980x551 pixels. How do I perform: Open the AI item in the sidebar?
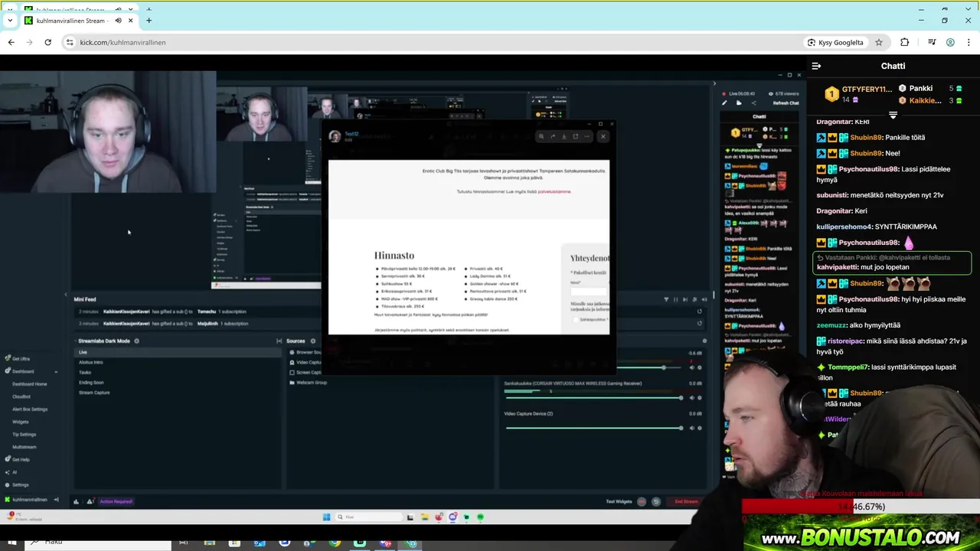coord(10,472)
